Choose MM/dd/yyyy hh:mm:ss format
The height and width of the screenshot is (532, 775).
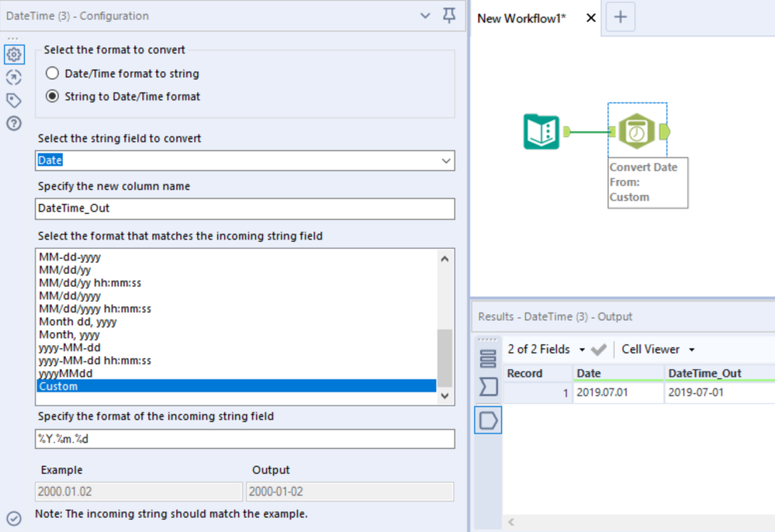(237, 309)
